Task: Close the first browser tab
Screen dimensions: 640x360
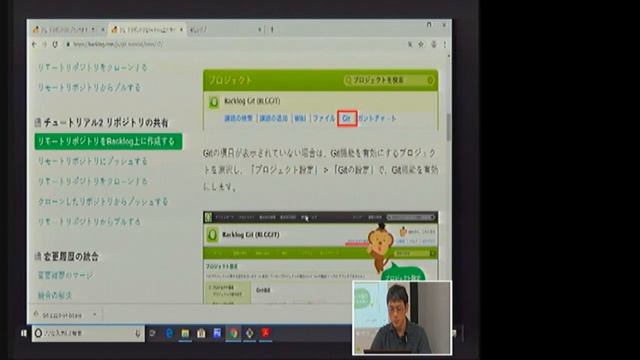Action: click(103, 29)
